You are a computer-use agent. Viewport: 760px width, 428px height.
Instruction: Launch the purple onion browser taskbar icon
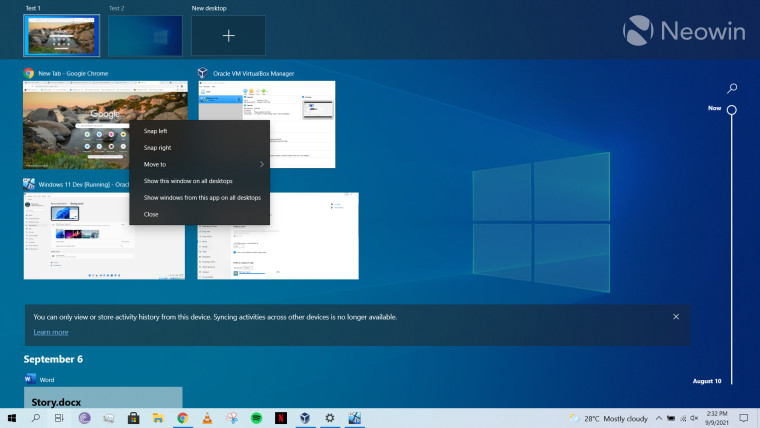point(84,418)
